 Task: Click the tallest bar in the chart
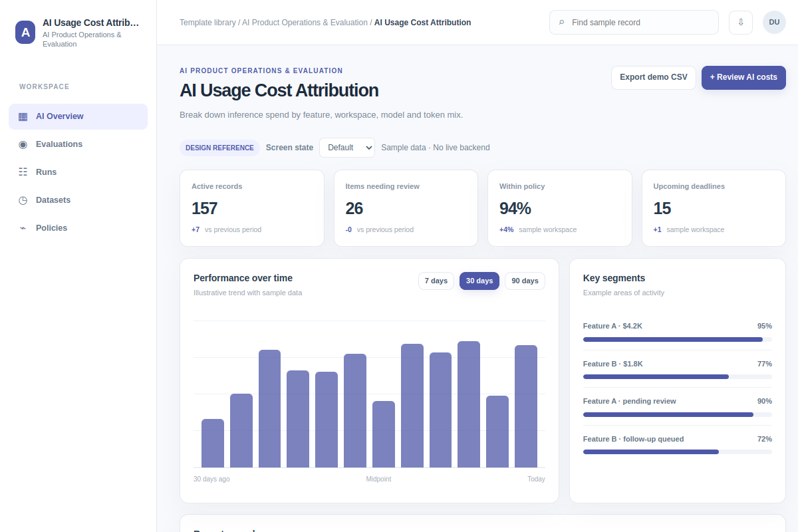point(469,404)
